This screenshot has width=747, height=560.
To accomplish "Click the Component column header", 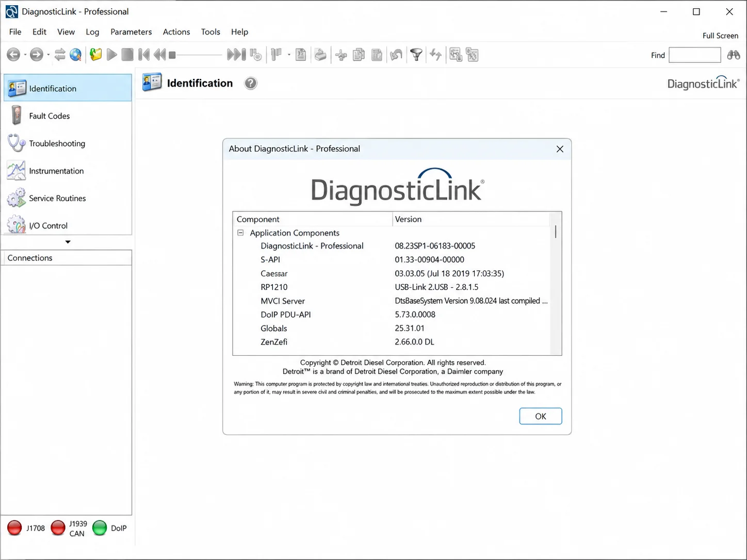I will point(312,219).
